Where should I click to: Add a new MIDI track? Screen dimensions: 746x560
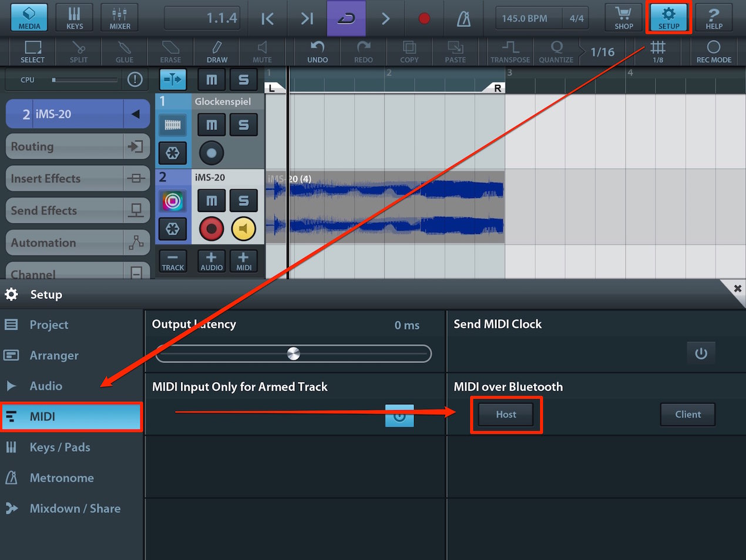tap(243, 261)
